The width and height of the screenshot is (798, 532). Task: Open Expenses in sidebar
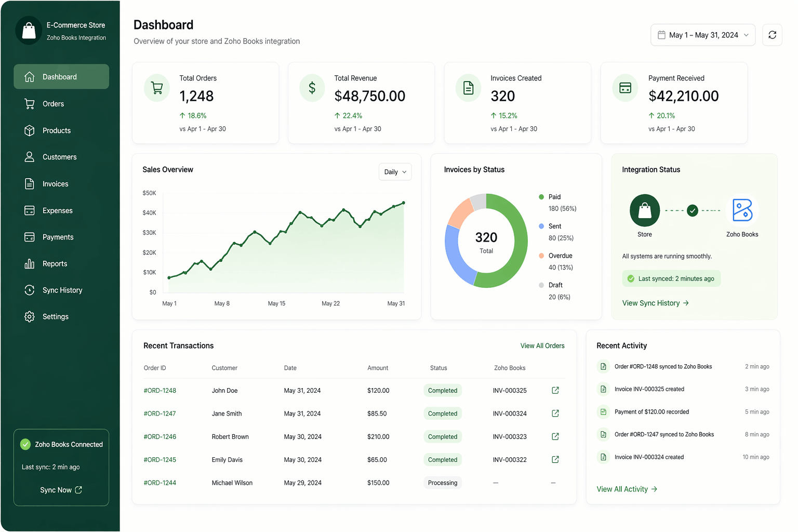61,210
